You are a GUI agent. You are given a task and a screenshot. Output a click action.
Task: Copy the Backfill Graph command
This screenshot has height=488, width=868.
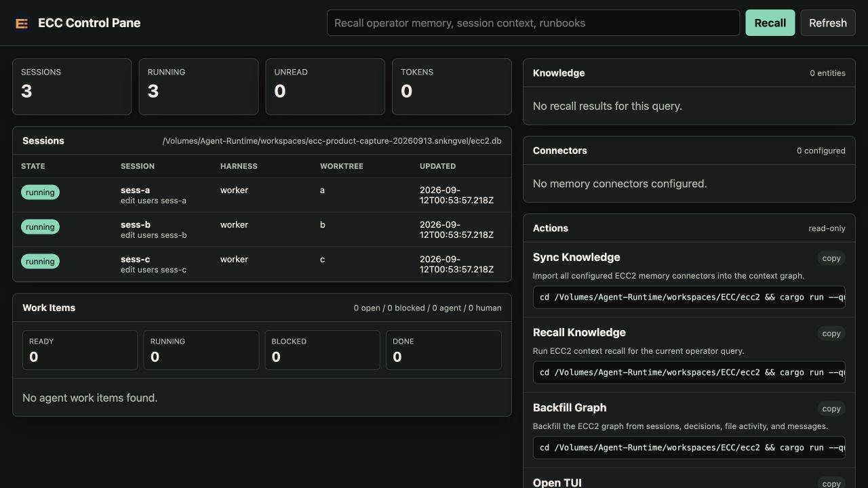[831, 409]
